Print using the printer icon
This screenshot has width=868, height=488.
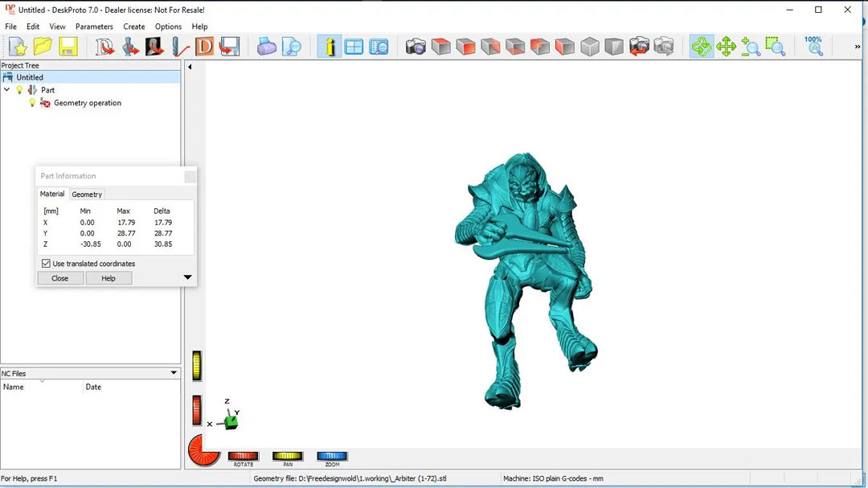[x=266, y=47]
